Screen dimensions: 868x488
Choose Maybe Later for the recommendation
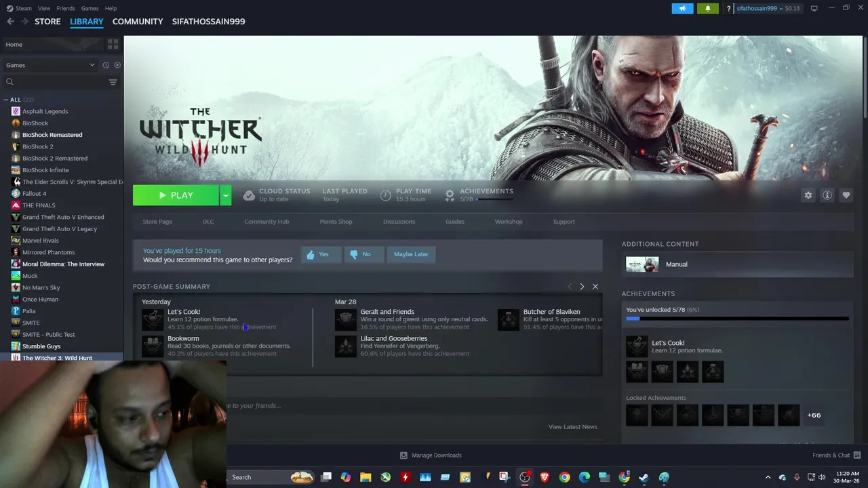[x=411, y=254]
